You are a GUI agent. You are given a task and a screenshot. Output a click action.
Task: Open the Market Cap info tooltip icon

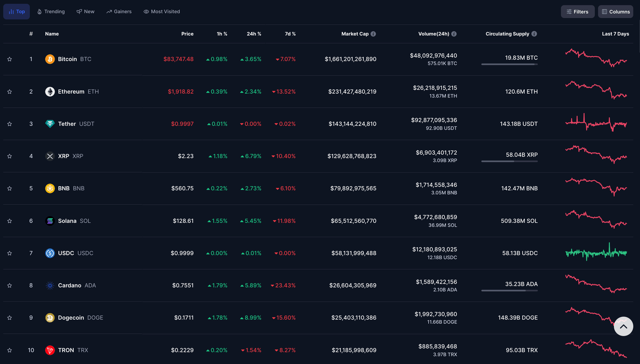[x=374, y=34]
